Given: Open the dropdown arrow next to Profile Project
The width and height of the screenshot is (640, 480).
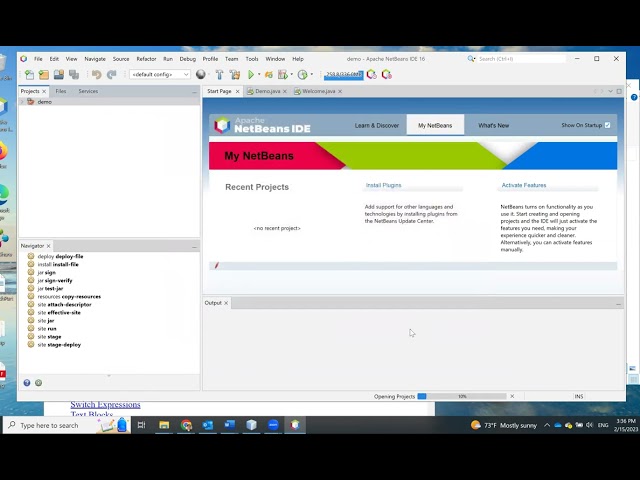Looking at the screenshot, I should tap(311, 74).
